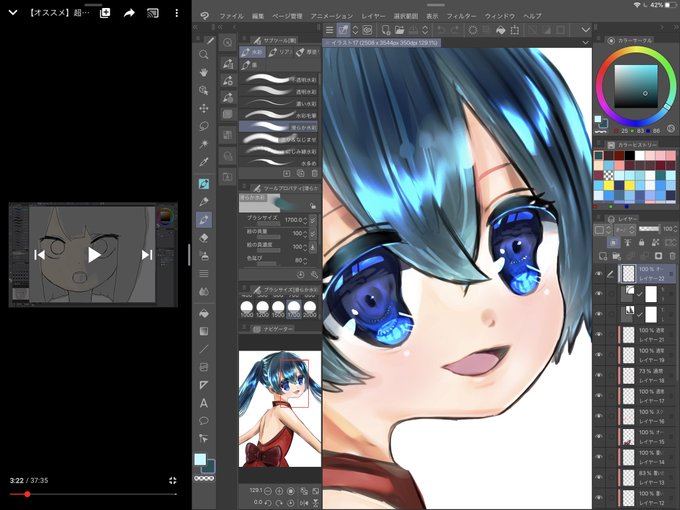680x510 pixels.
Task: Delete sub tool with trash icon
Action: [x=315, y=173]
